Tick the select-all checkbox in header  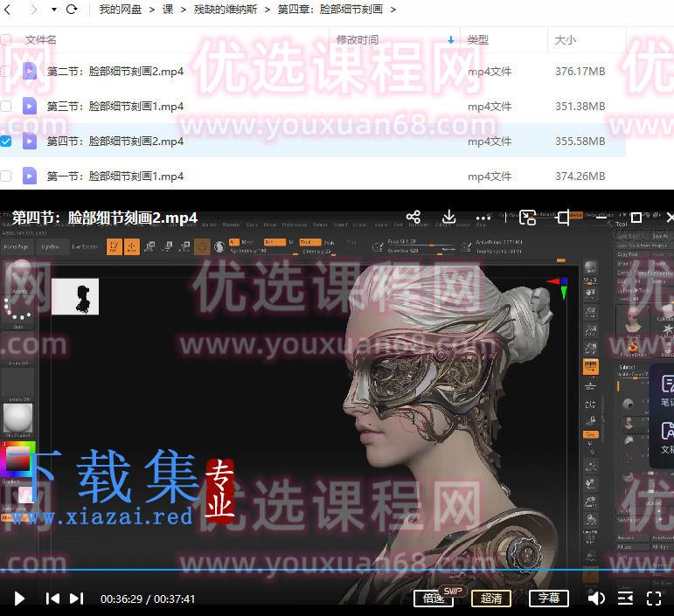pyautogui.click(x=5, y=40)
